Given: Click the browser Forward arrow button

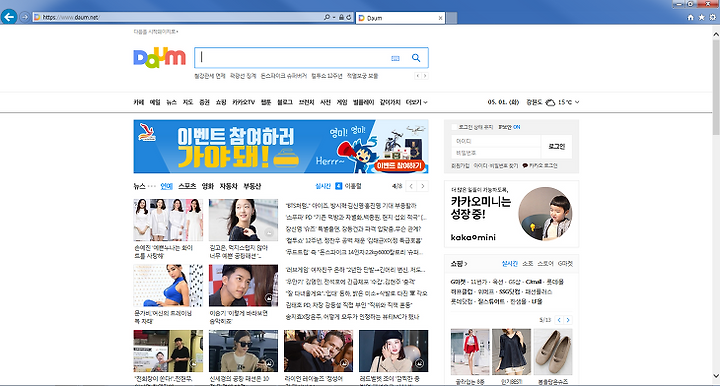Looking at the screenshot, I should pos(25,17).
